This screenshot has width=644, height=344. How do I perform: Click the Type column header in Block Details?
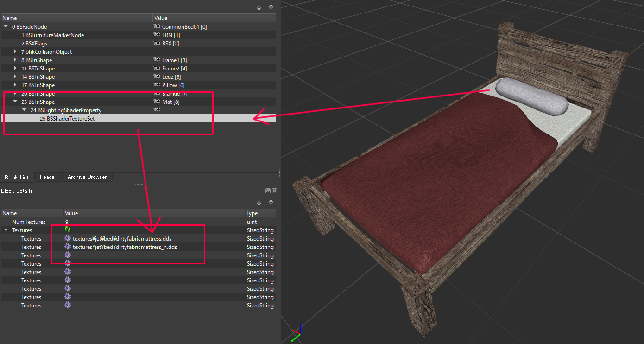(x=253, y=213)
